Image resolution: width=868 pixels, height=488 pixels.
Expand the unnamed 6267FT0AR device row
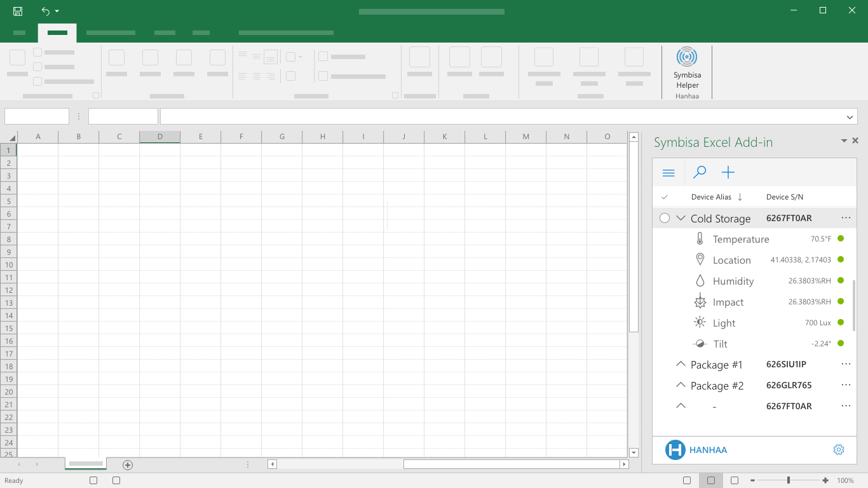point(681,406)
